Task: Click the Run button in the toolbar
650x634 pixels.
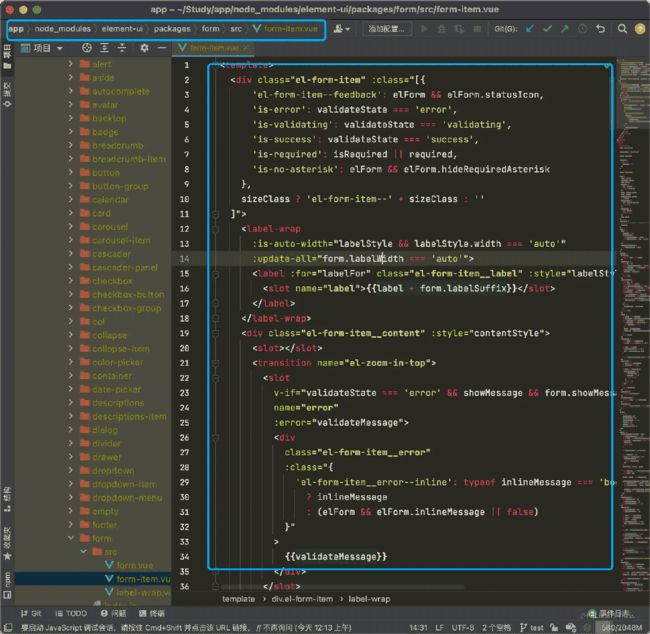Action: pos(424,29)
